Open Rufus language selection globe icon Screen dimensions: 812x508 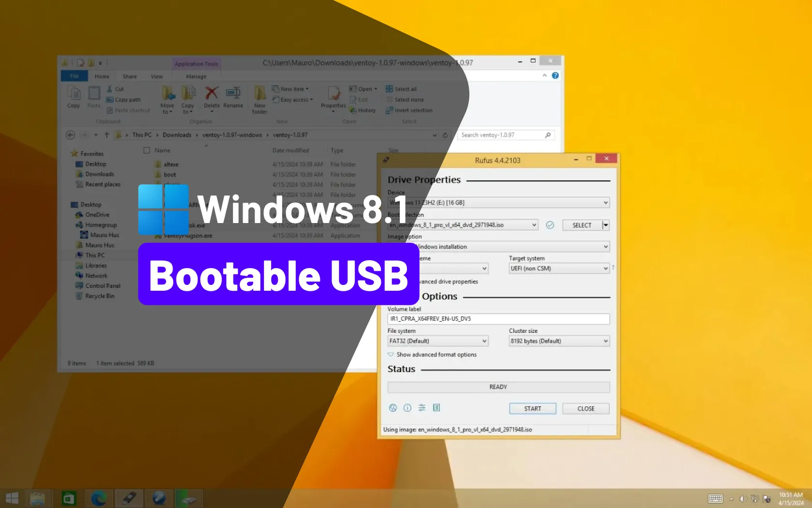393,408
